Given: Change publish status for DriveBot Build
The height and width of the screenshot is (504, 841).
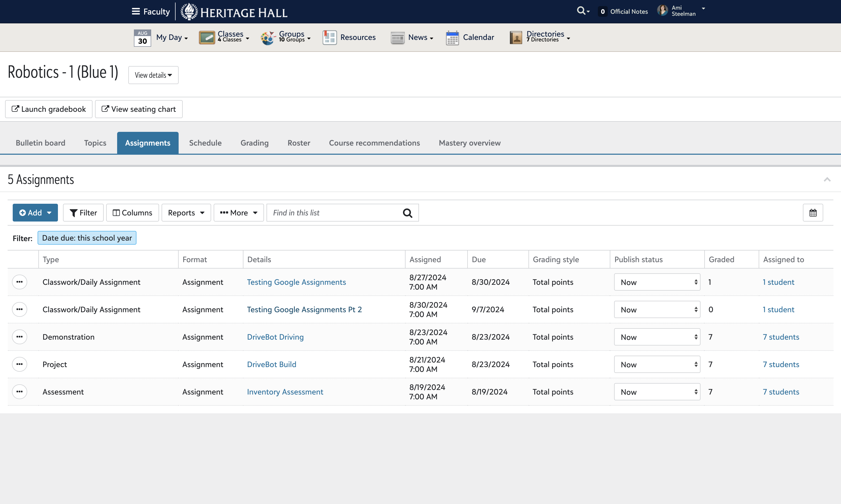Looking at the screenshot, I should click(x=657, y=364).
